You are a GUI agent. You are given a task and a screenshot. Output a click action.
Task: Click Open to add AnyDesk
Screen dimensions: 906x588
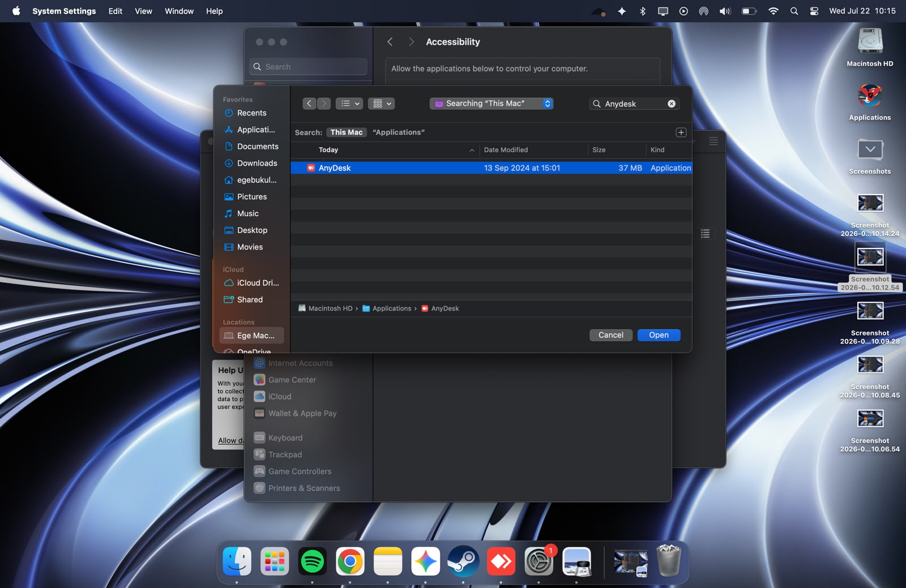tap(659, 335)
